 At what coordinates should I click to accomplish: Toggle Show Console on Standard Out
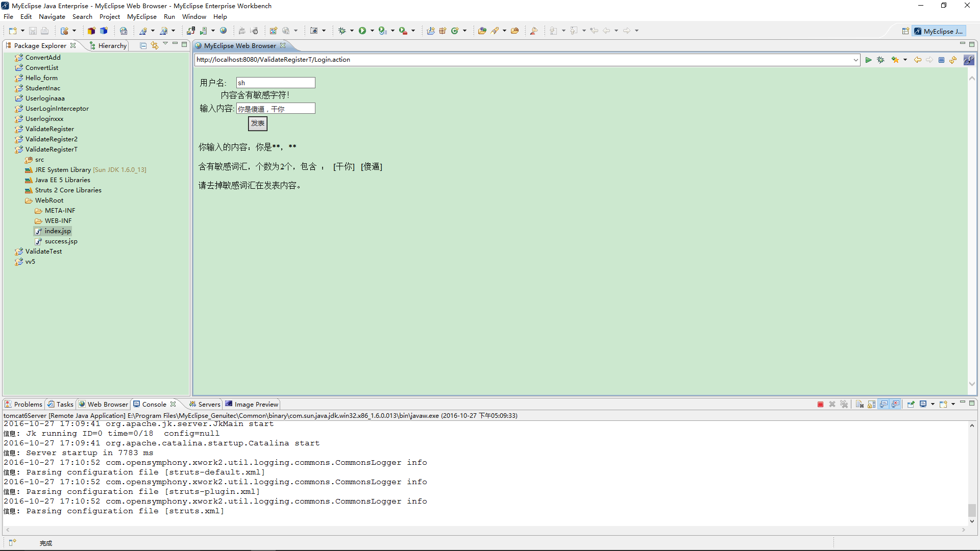(884, 405)
